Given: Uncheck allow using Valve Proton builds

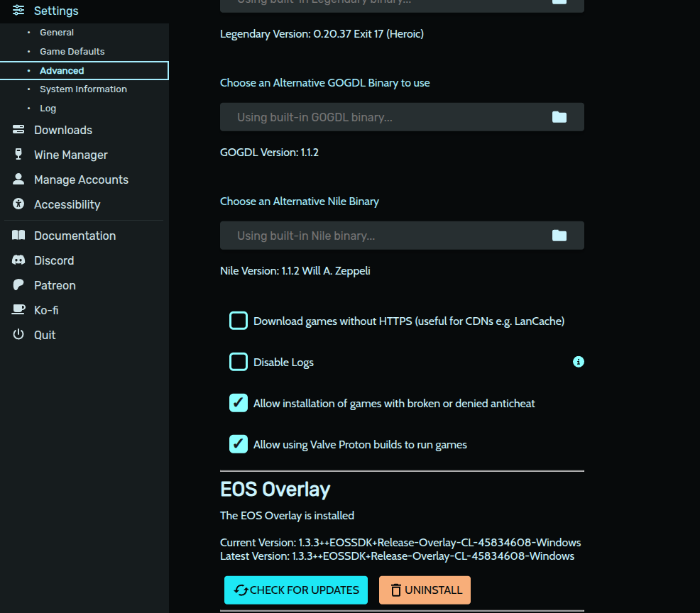Looking at the screenshot, I should tap(239, 444).
